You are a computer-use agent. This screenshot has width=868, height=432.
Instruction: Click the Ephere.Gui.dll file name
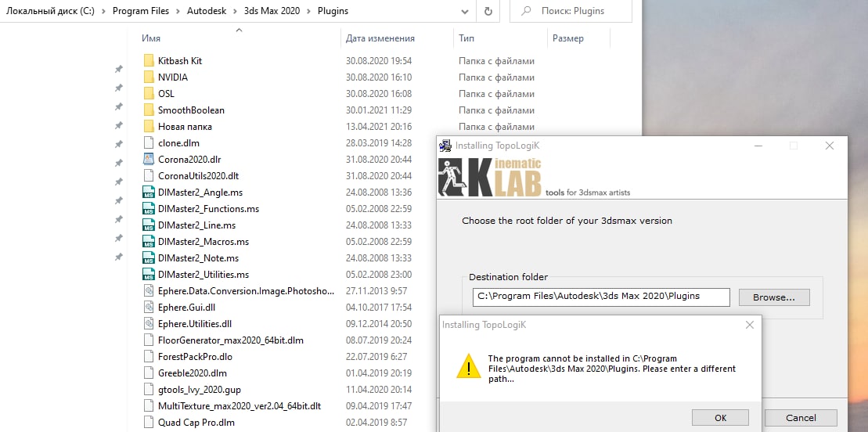coord(187,308)
